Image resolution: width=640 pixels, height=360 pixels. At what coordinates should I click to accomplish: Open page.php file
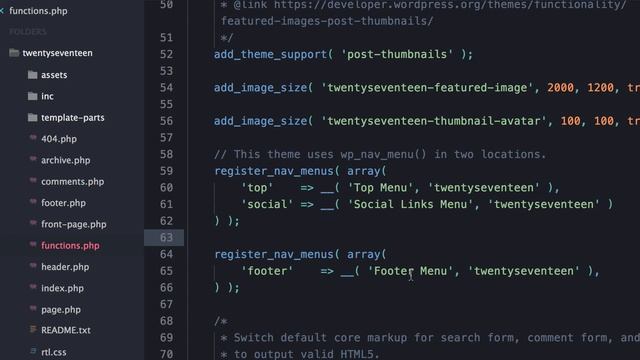[61, 310]
